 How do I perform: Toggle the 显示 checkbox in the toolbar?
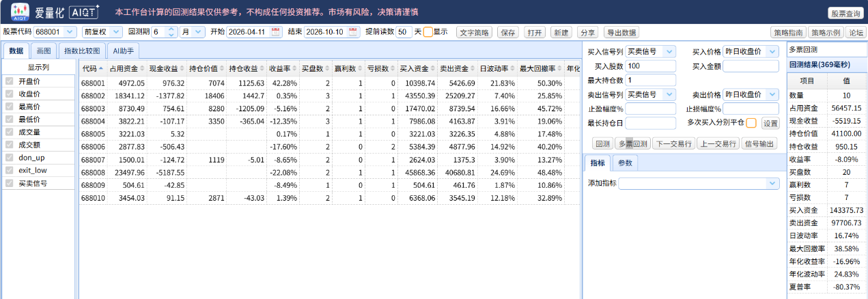(x=428, y=32)
